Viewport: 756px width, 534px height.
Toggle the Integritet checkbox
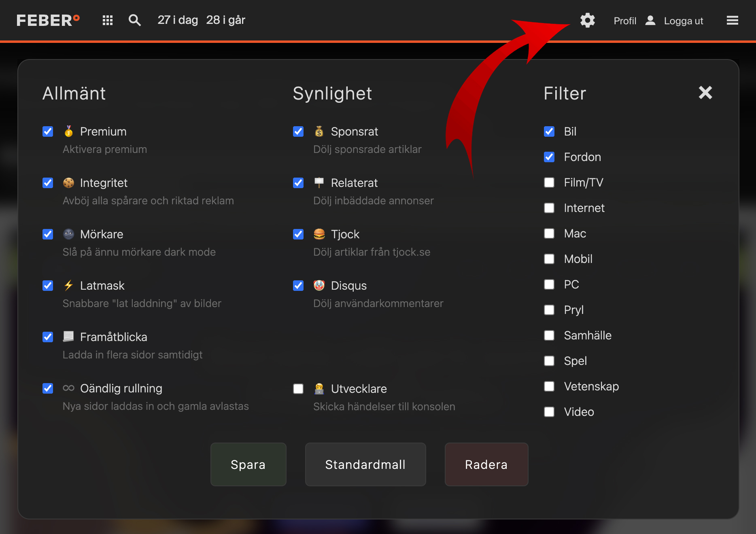[x=48, y=183]
